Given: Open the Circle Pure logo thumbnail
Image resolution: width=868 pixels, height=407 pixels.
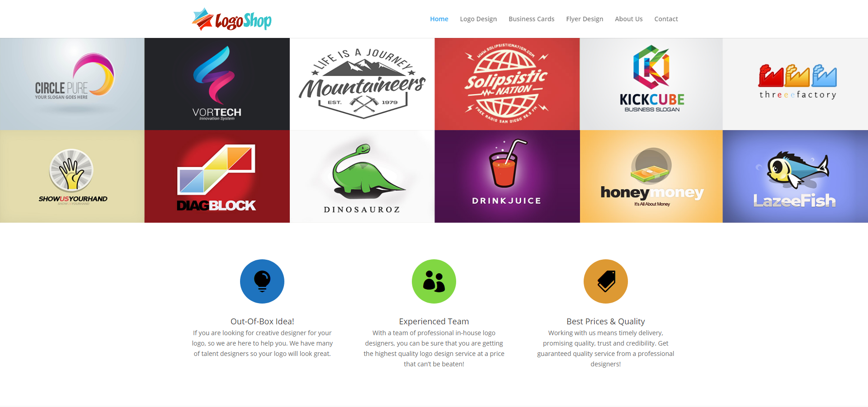Looking at the screenshot, I should click(x=72, y=84).
